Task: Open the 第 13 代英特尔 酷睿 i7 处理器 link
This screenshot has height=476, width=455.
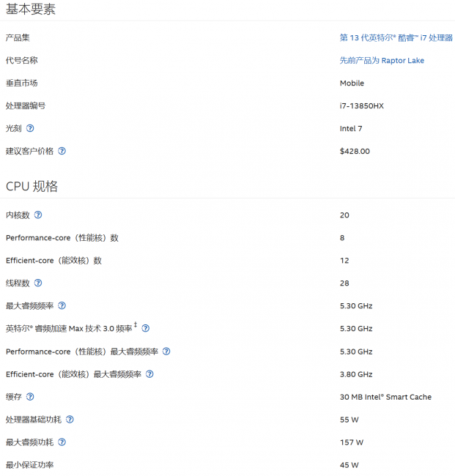Action: (x=396, y=37)
